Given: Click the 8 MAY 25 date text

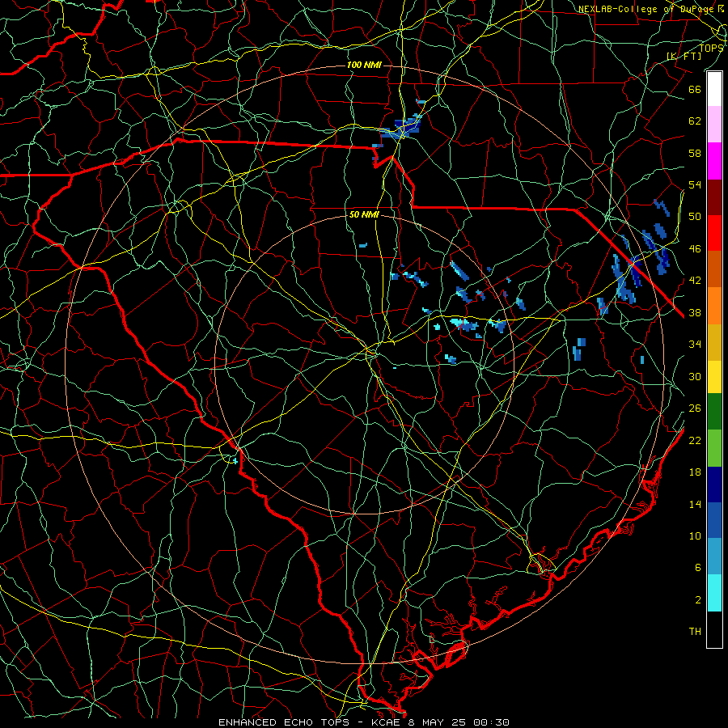Looking at the screenshot, I should click(438, 722).
